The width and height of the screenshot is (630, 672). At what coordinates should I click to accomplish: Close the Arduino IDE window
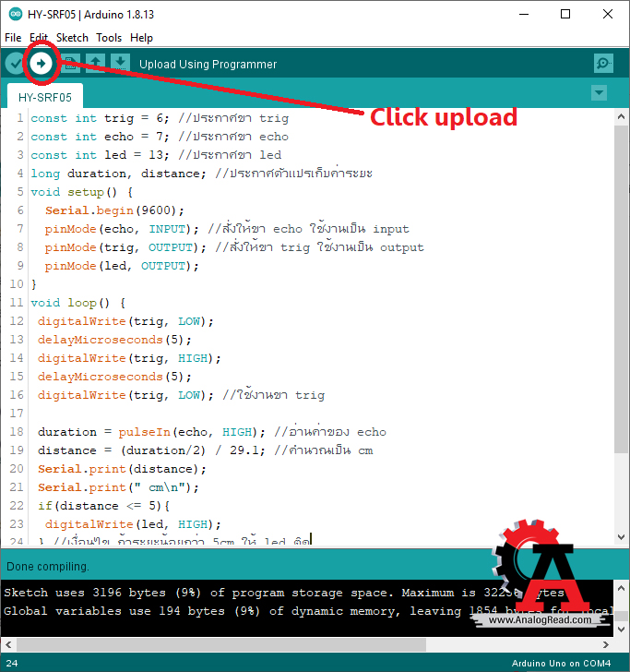click(607, 14)
